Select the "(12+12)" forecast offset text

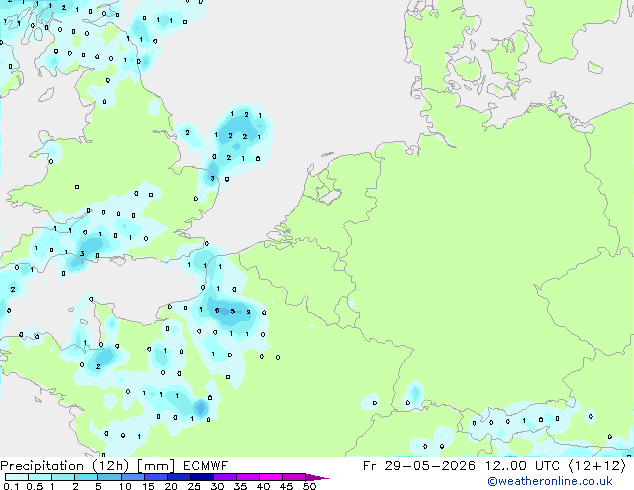pyautogui.click(x=597, y=466)
